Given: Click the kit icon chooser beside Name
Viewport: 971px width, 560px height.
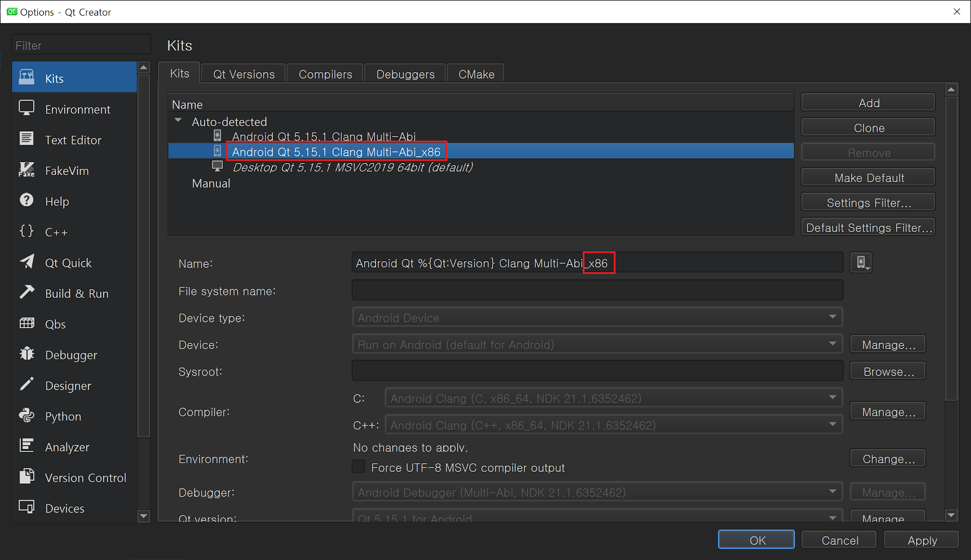Looking at the screenshot, I should pos(861,263).
